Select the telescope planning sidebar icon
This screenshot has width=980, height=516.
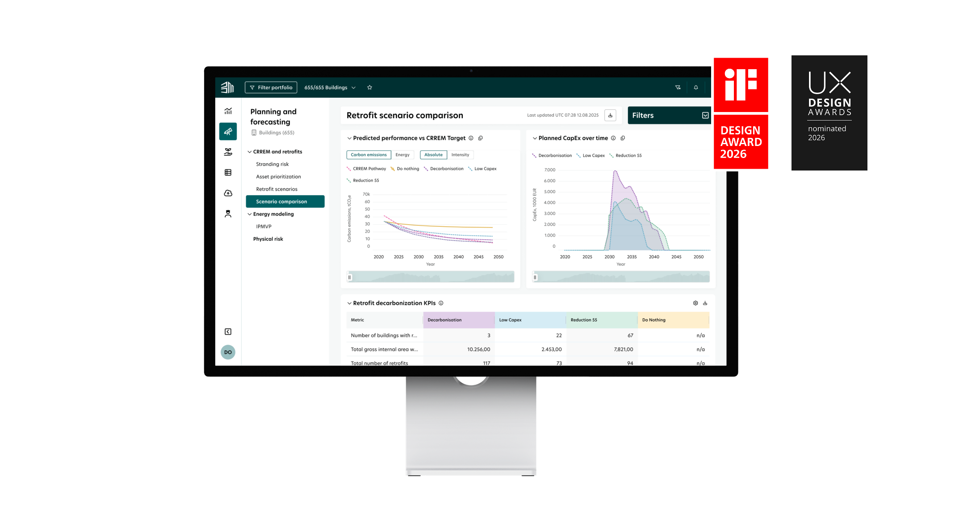228,132
